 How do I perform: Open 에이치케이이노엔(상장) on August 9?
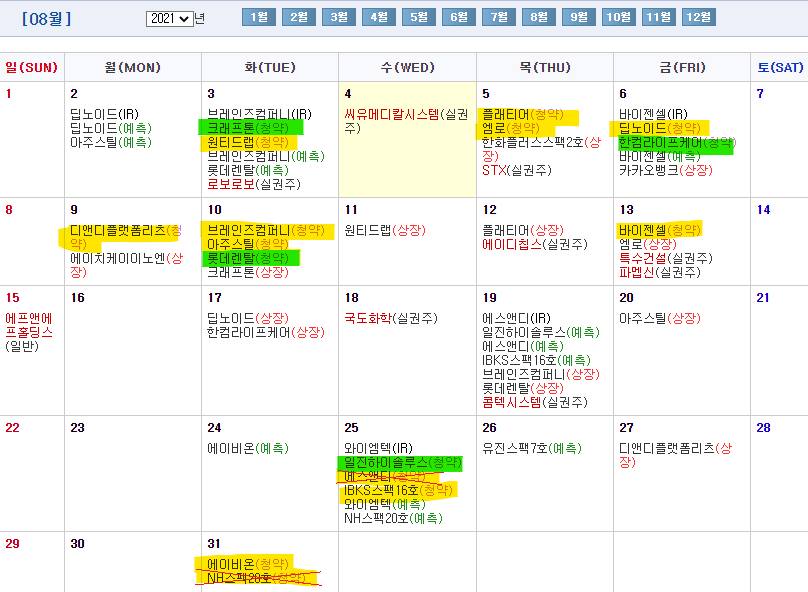coord(126,265)
